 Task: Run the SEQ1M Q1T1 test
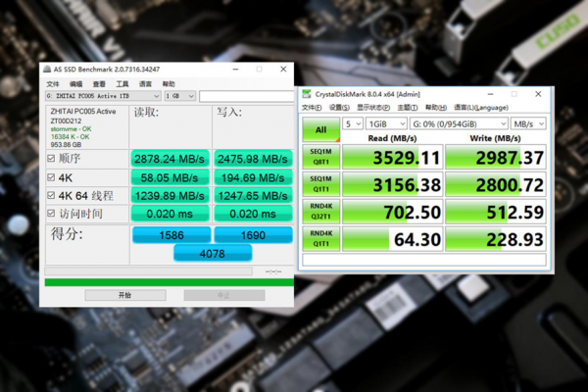coord(321,184)
